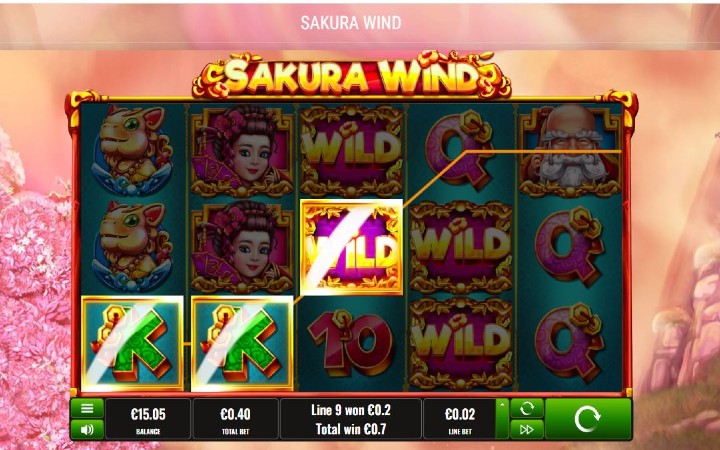Viewport: 720px width, 450px height.
Task: Click the top geisha girl symbol
Action: [x=242, y=151]
